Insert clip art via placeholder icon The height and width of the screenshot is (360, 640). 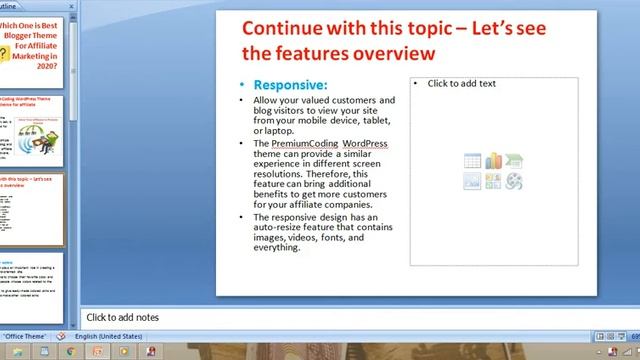click(493, 181)
